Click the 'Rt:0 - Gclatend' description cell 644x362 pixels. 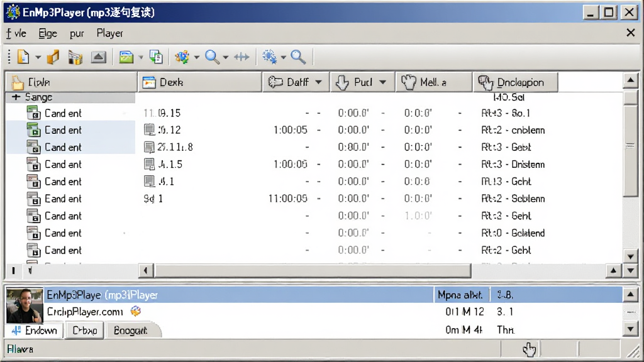click(513, 233)
